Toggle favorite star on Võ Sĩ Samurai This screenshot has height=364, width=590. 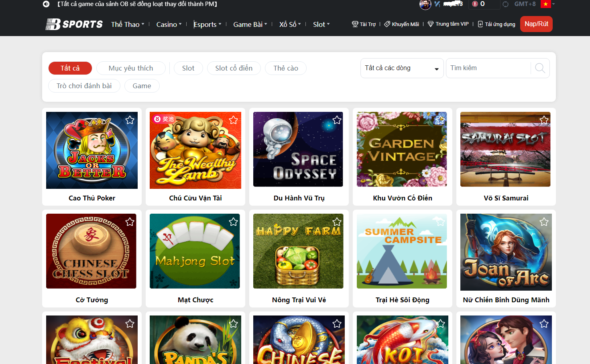[x=544, y=120]
